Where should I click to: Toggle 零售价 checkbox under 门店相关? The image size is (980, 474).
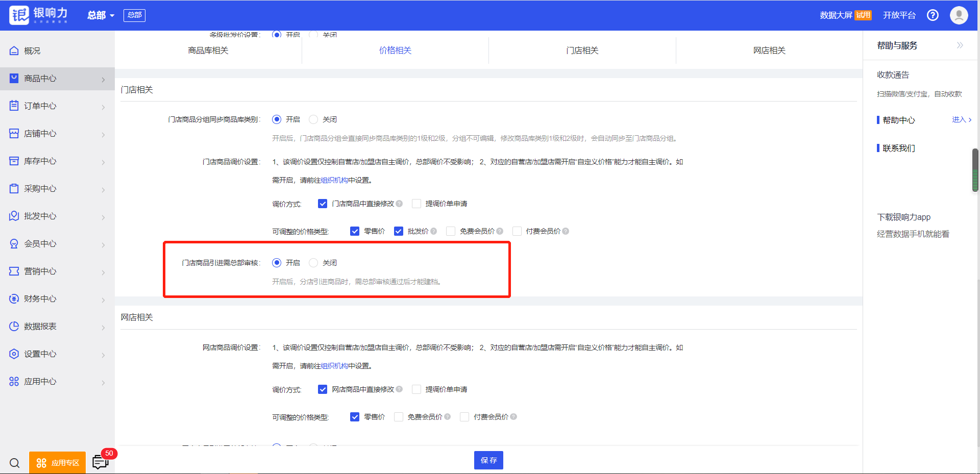pyautogui.click(x=355, y=231)
